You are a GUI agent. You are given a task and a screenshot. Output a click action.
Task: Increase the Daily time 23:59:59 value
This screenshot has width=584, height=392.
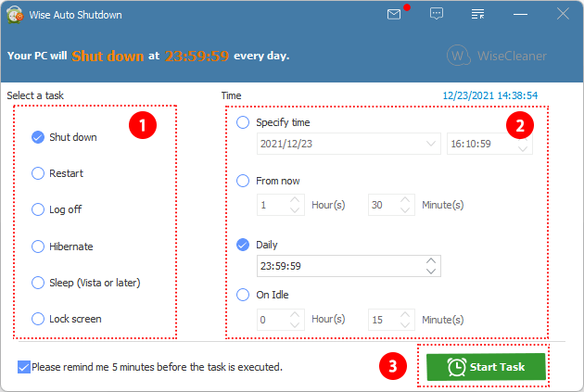coord(431,260)
